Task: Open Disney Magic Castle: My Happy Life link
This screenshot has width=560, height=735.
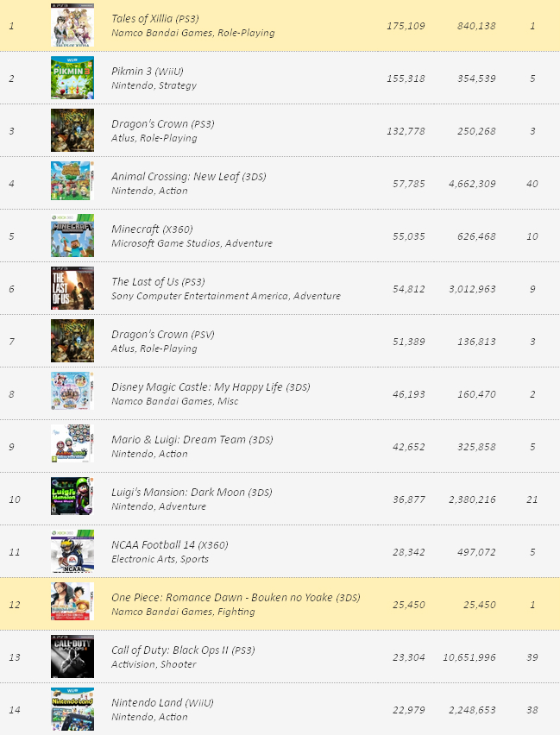Action: [196, 386]
